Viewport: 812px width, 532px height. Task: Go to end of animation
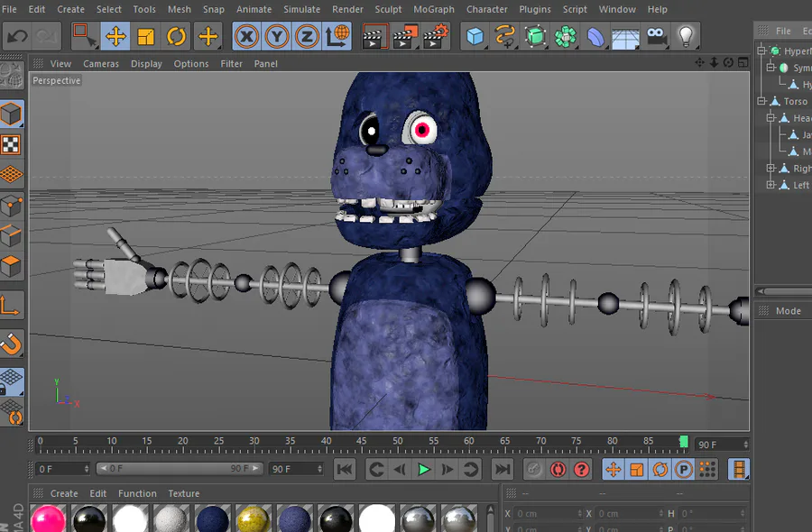pyautogui.click(x=502, y=470)
